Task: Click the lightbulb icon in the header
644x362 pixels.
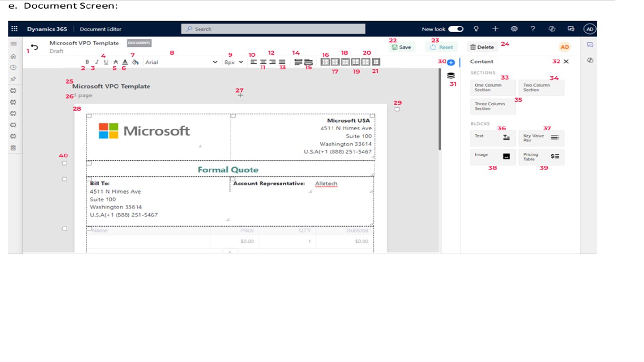Action: click(476, 29)
